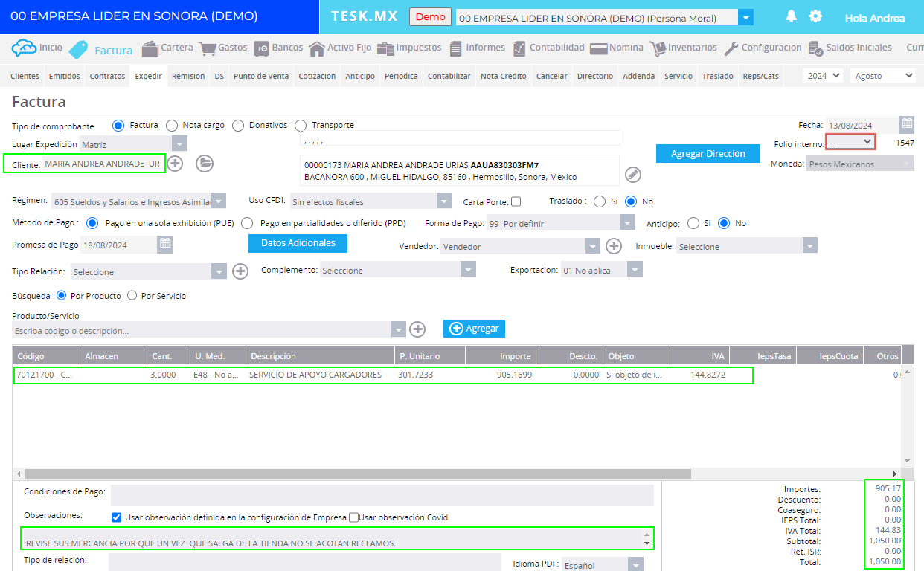The image size is (924, 571).
Task: Select Transporte comprobante type
Action: tap(301, 125)
